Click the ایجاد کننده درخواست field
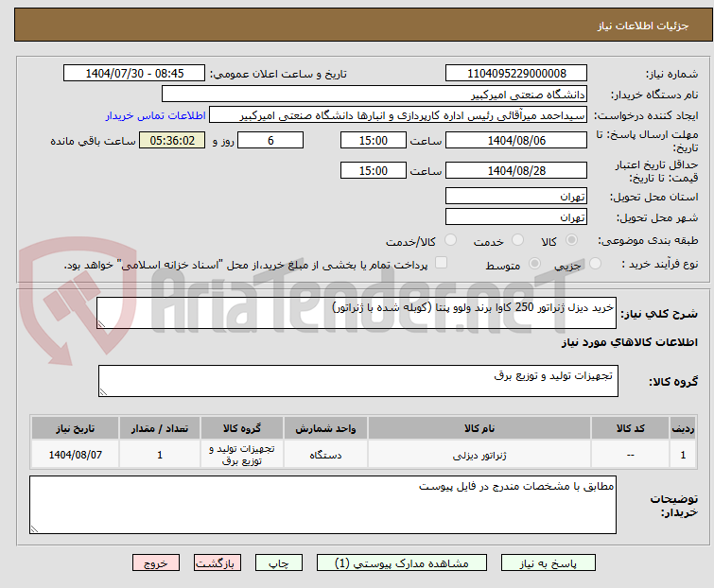This screenshot has width=714, height=588. click(398, 115)
